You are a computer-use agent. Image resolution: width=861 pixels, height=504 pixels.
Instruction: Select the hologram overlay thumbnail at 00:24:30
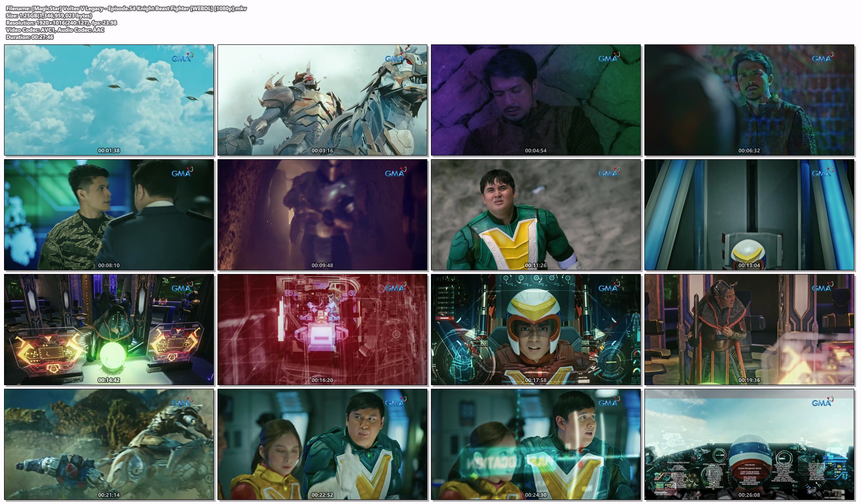(536, 444)
